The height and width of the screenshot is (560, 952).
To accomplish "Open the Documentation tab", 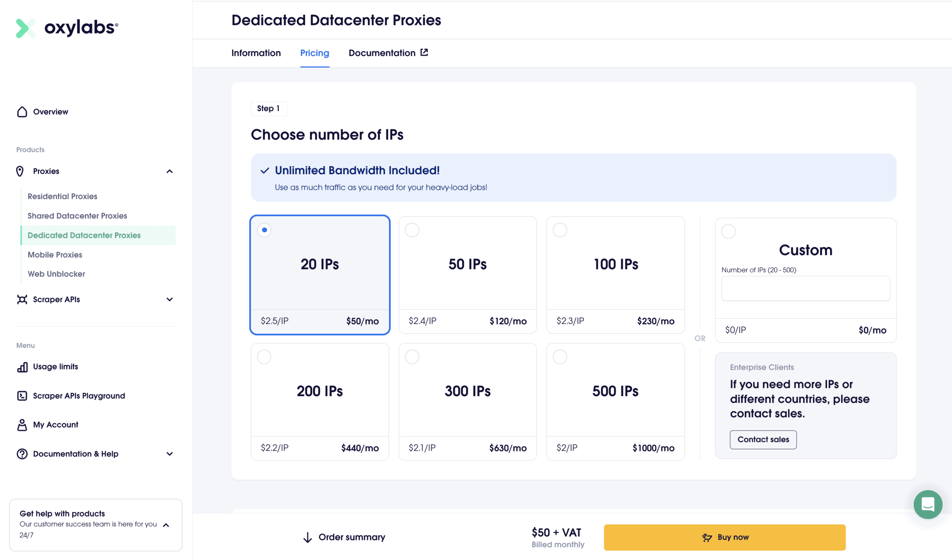I will 388,53.
